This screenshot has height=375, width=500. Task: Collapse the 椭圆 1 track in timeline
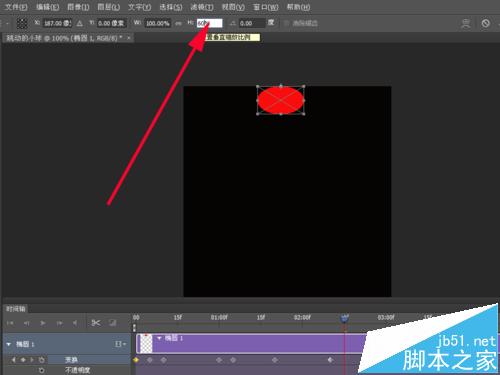[x=9, y=344]
